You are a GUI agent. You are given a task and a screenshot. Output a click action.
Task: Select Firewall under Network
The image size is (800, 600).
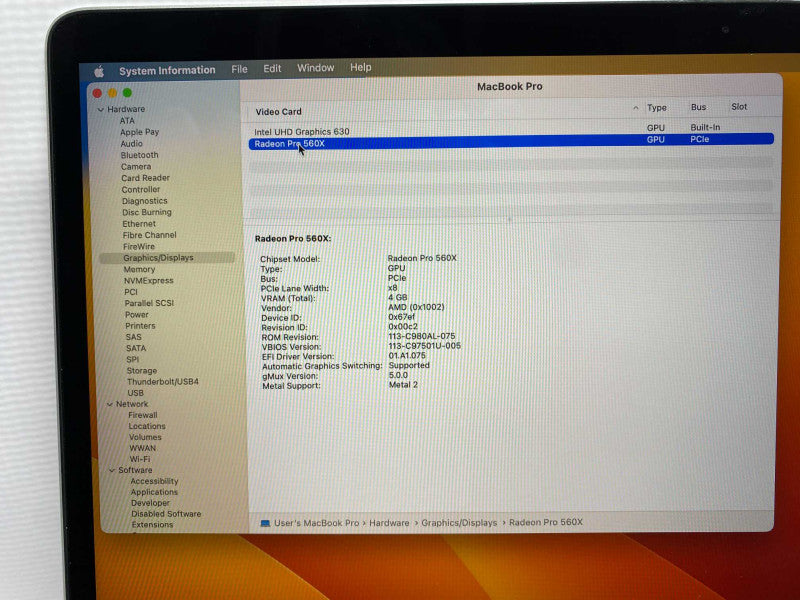pos(142,415)
